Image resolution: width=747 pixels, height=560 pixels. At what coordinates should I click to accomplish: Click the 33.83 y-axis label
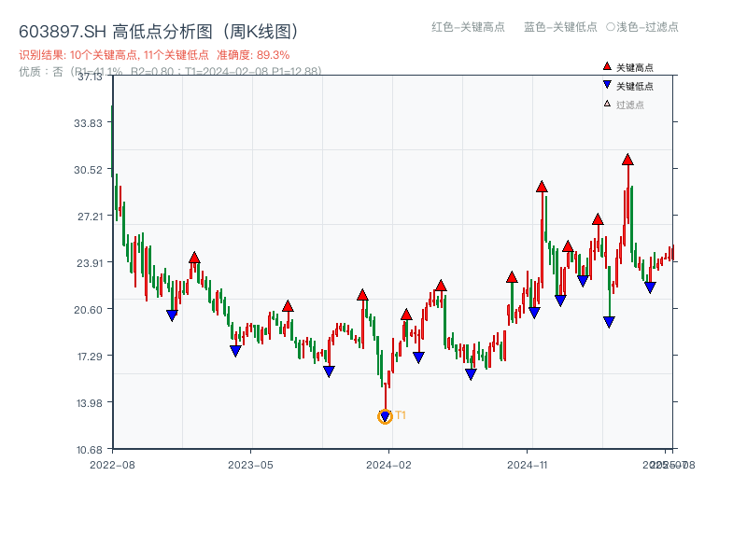pyautogui.click(x=88, y=123)
